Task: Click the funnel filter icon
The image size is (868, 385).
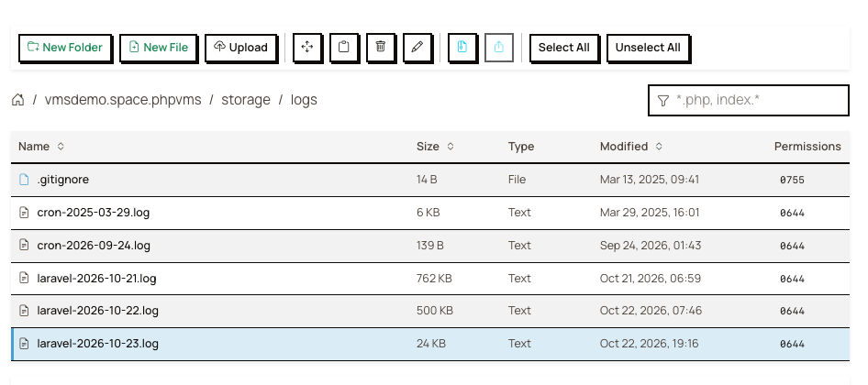Action: point(663,101)
